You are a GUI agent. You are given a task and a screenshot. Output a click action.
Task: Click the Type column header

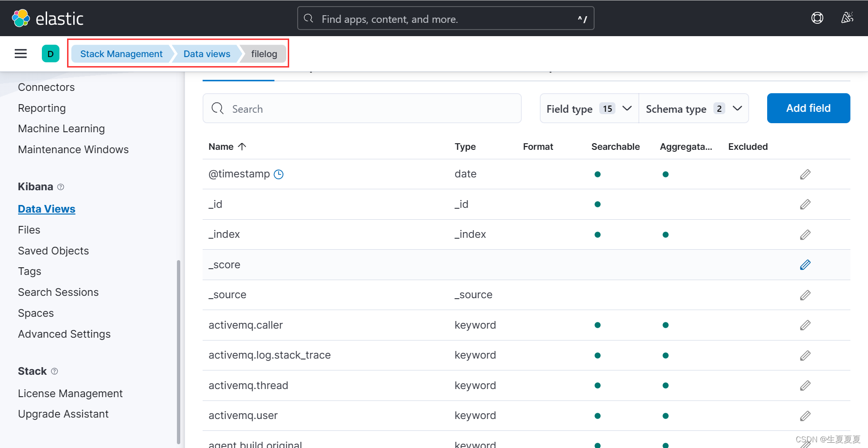click(465, 147)
